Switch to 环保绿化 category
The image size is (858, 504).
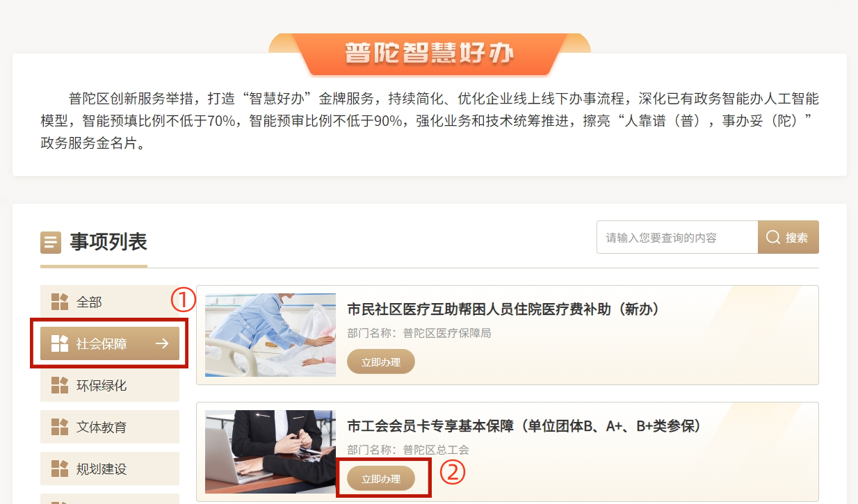point(110,385)
